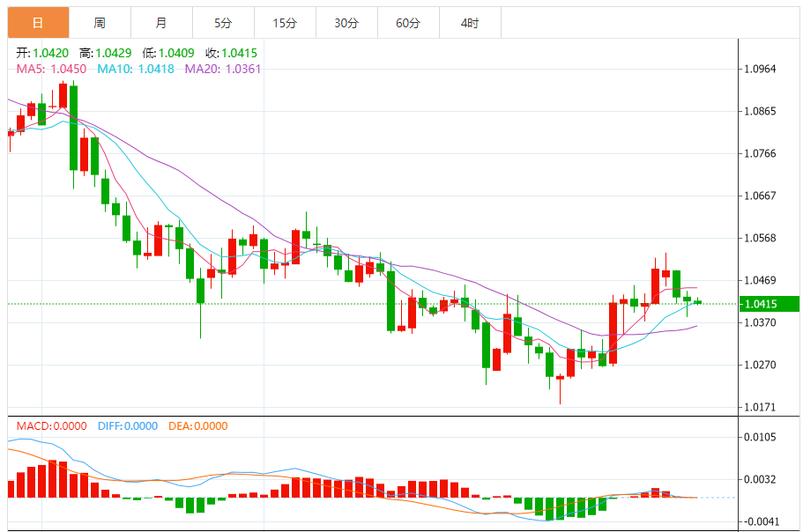Open the 5分 timeframe tab
The image size is (803, 532).
[x=223, y=23]
